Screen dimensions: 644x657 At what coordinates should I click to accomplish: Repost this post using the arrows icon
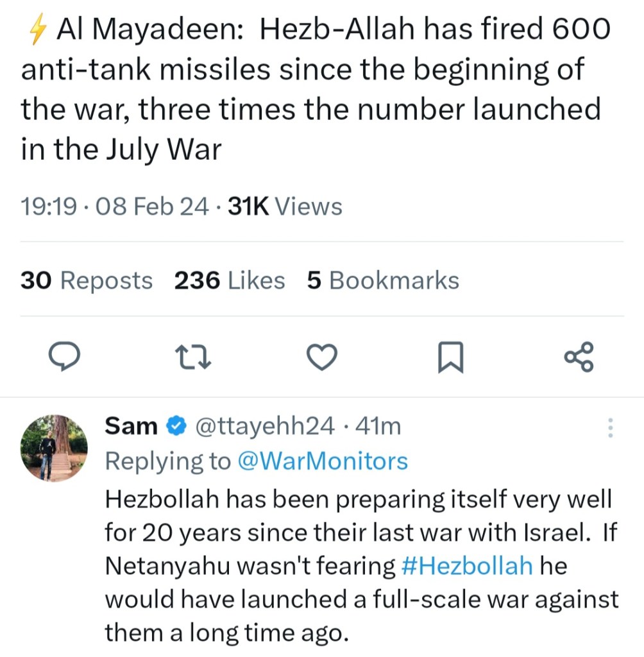point(193,357)
